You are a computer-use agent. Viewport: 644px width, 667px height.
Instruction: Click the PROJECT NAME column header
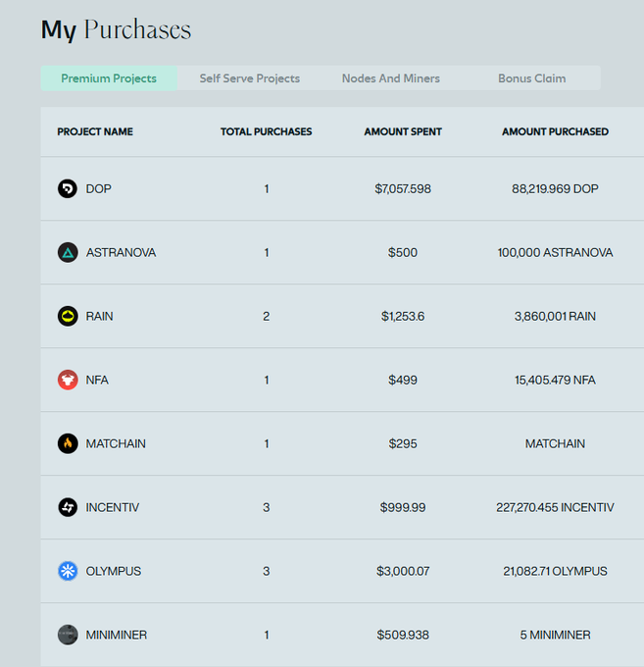(95, 131)
